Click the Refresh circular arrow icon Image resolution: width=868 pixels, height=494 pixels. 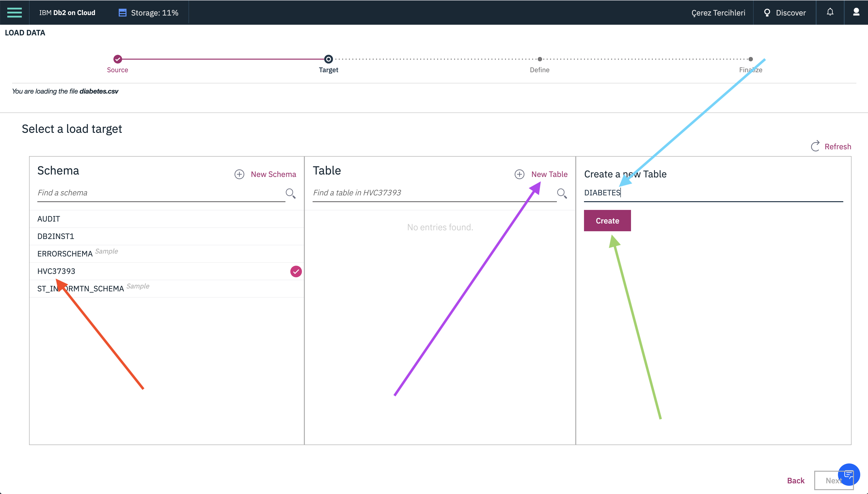815,146
